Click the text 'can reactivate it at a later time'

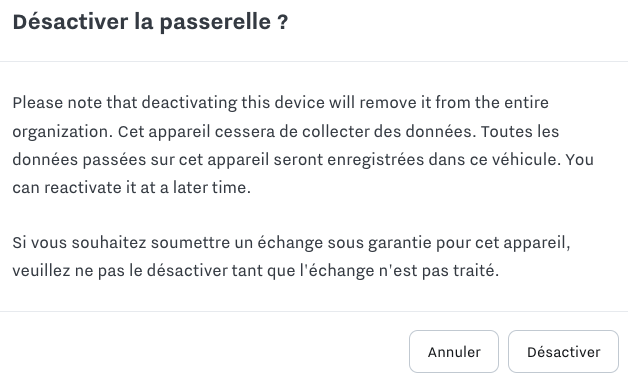[x=131, y=187]
